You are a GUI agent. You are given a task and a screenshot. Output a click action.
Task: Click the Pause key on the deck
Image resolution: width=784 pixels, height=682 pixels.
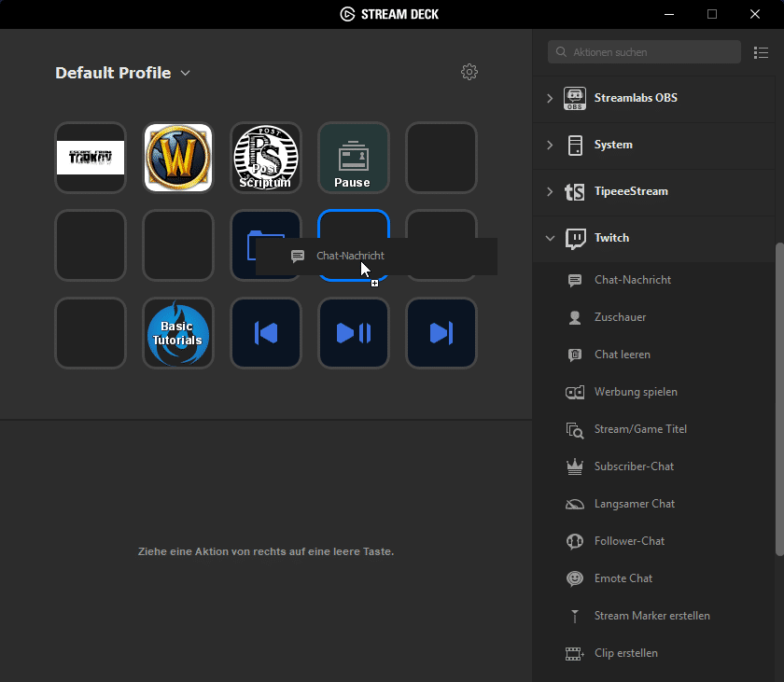tap(353, 158)
